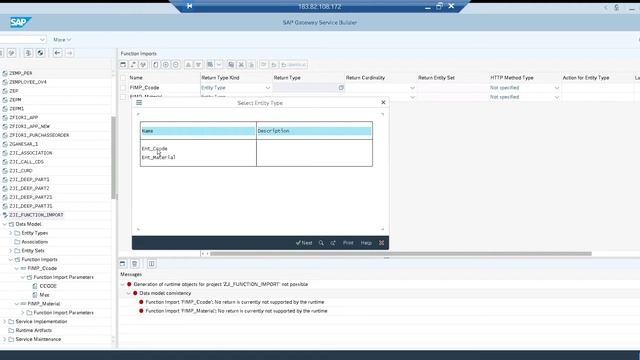This screenshot has width=640, height=360.
Task: Open the ZJI_ASSOCIATION project
Action: [31, 153]
